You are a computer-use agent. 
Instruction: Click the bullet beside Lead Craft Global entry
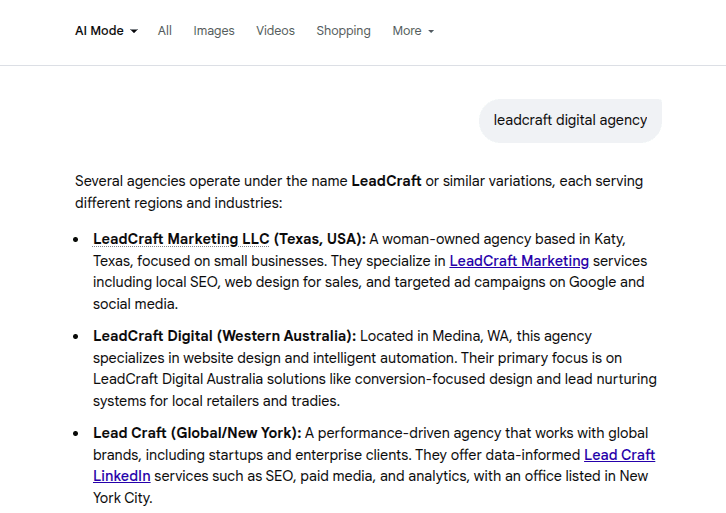point(77,434)
